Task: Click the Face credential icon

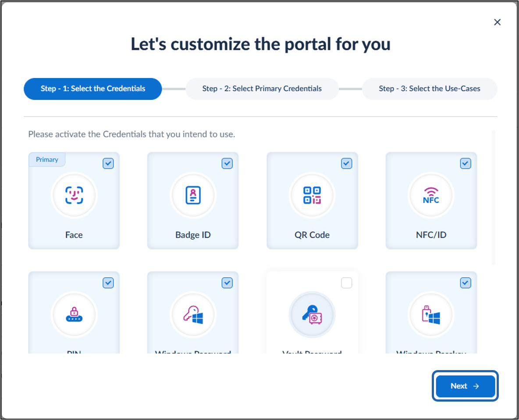Action: point(74,195)
